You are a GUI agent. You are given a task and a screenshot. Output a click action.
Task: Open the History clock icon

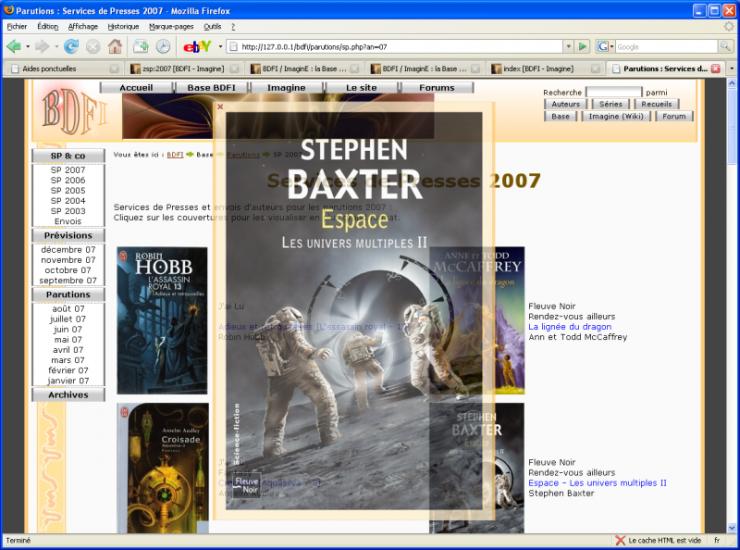[x=163, y=46]
